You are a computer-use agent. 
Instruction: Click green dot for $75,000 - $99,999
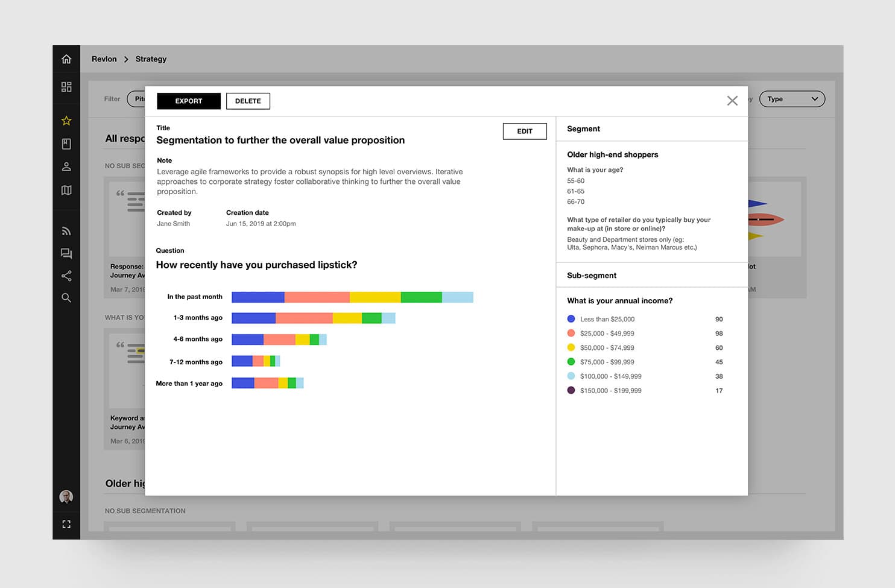(571, 362)
